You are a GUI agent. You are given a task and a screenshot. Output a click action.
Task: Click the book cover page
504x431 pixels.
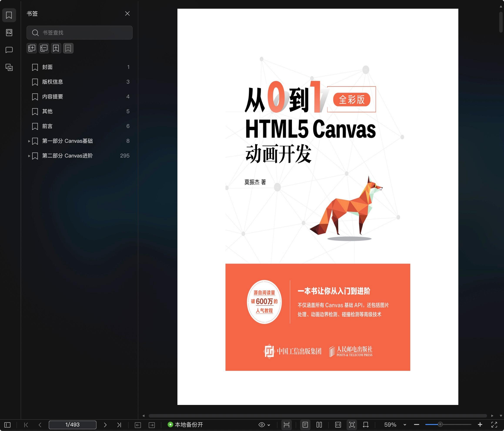pyautogui.click(x=318, y=207)
